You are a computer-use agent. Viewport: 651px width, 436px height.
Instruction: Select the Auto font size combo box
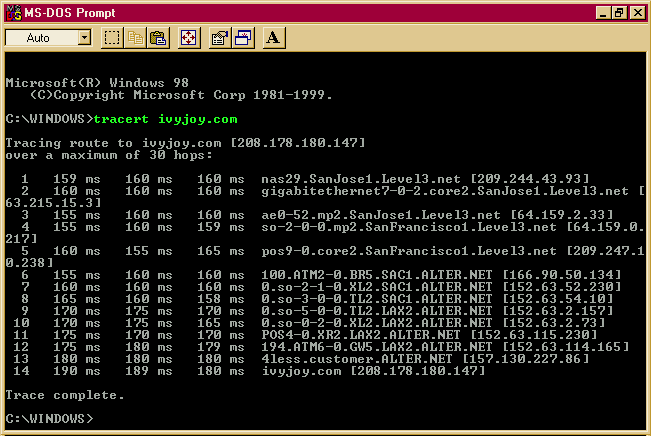(48, 38)
